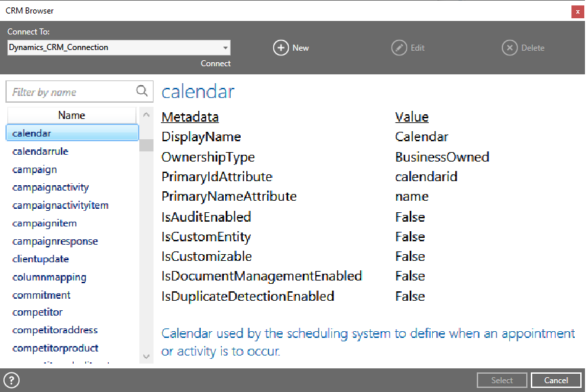Select the campaignactivityitem entity

pyautogui.click(x=60, y=205)
